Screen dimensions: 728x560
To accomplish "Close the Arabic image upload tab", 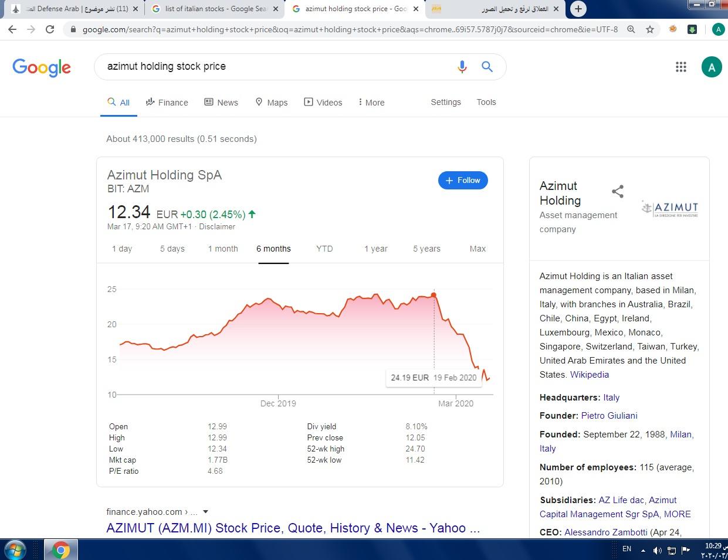I will [x=556, y=9].
